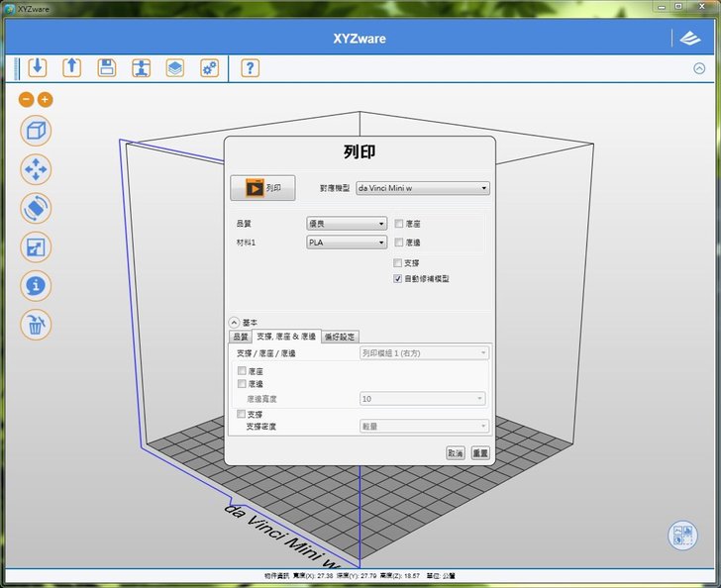Uncheck the 自動修補模型 checkbox
Screen dimensions: 721x588
coord(398,279)
